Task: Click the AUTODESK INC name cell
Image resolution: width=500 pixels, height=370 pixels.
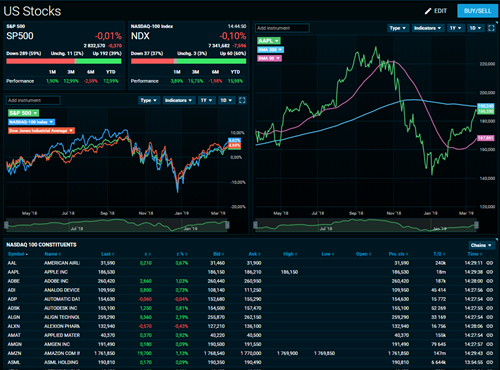Action: tap(61, 308)
